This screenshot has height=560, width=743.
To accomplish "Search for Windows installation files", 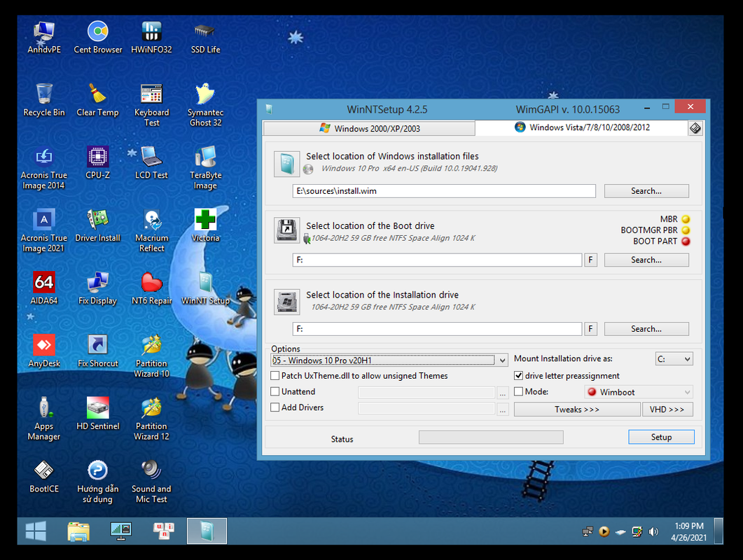I will 646,191.
